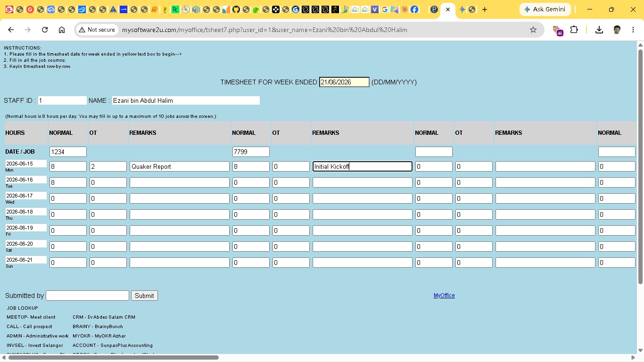Click 'CRM - DrAbdes Salam CRM' text
The height and width of the screenshot is (362, 644).
[104, 317]
